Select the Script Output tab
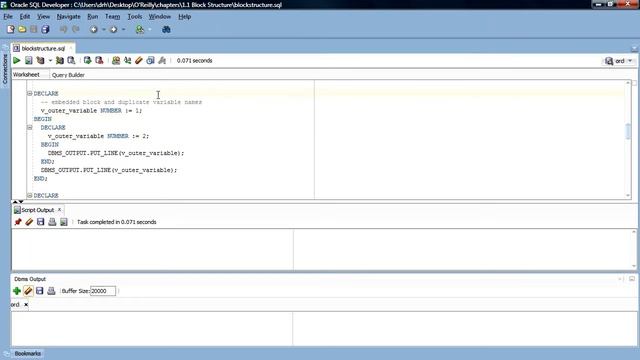Image resolution: width=640 pixels, height=360 pixels. (38, 210)
